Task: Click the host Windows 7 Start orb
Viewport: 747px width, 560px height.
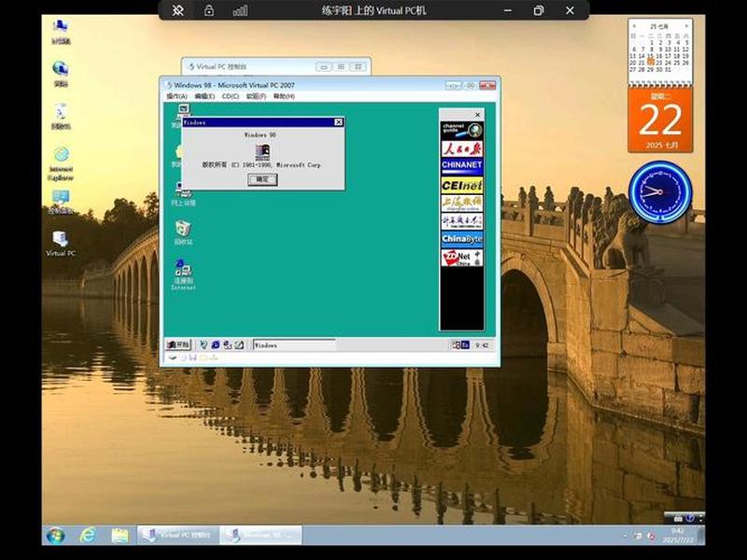Action: [56, 535]
